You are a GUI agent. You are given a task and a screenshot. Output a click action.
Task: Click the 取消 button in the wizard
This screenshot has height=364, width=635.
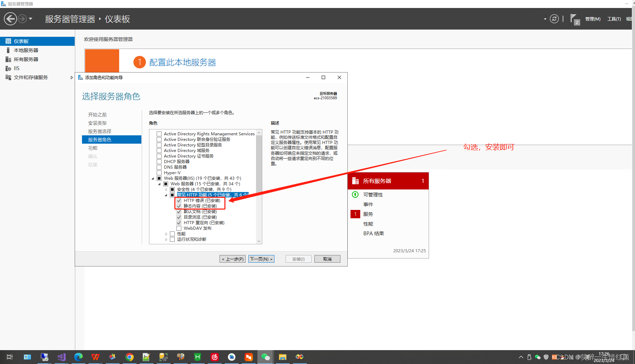pyautogui.click(x=327, y=259)
